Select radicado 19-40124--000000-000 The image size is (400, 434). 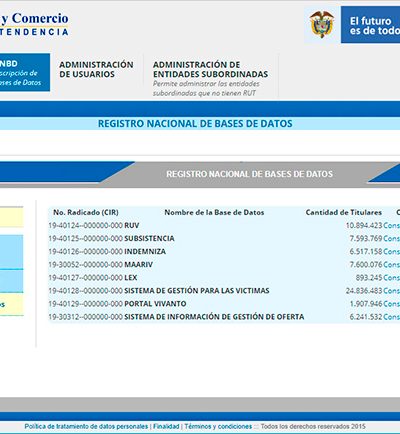86,225
